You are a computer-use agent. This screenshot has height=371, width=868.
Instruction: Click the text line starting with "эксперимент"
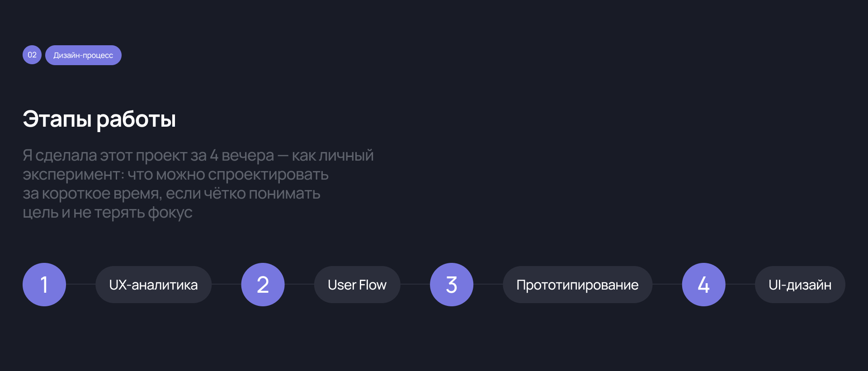175,174
